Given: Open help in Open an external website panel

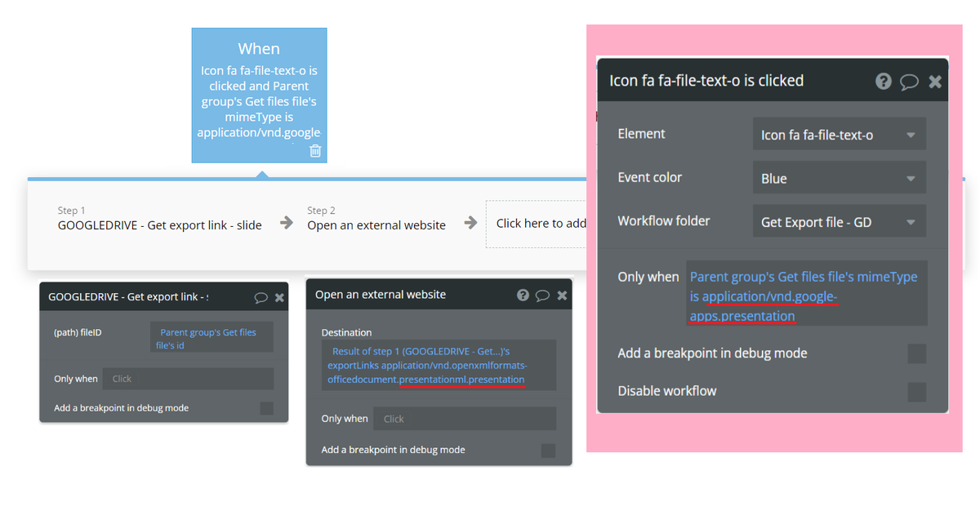Looking at the screenshot, I should tap(523, 295).
